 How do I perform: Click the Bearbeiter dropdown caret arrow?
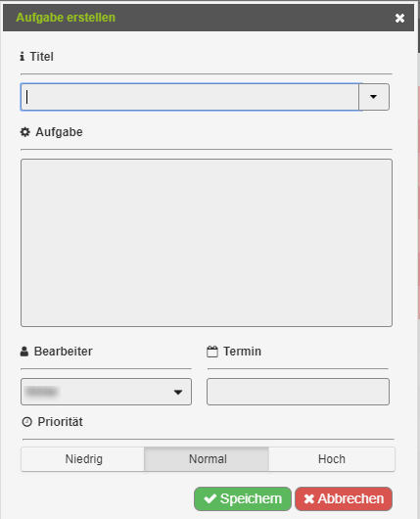click(178, 393)
